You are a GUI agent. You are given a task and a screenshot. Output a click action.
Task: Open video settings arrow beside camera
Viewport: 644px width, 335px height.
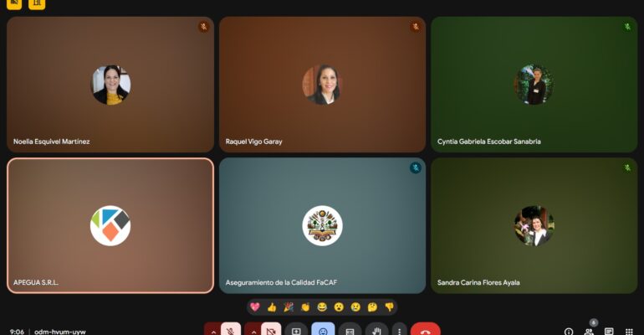pos(253,330)
